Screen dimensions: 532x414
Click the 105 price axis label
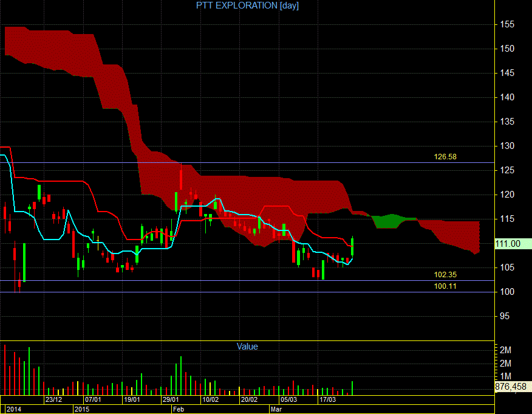pos(507,267)
